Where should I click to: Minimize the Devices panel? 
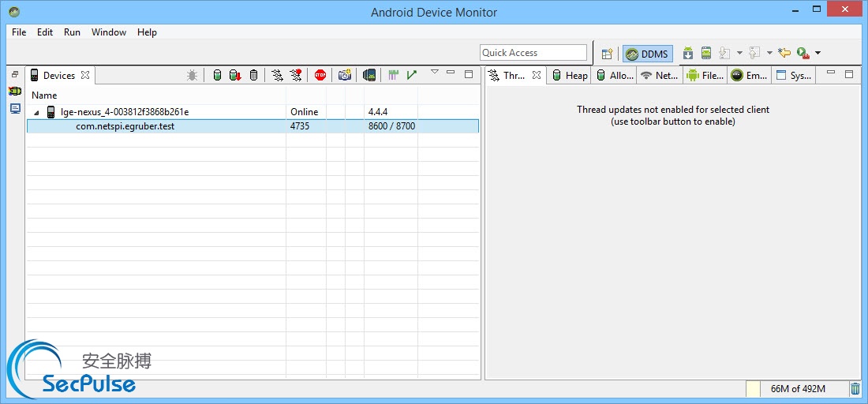click(x=451, y=73)
